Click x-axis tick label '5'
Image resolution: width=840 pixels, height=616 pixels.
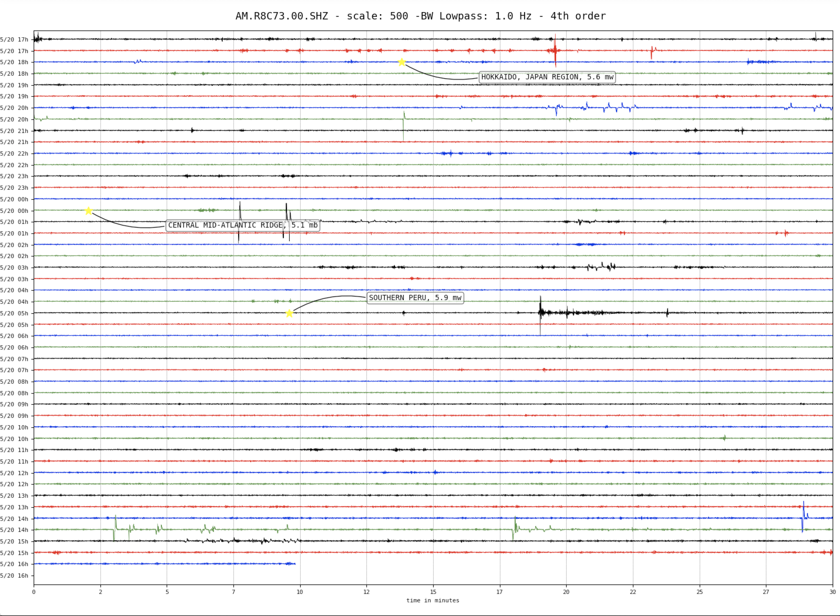[x=167, y=592]
